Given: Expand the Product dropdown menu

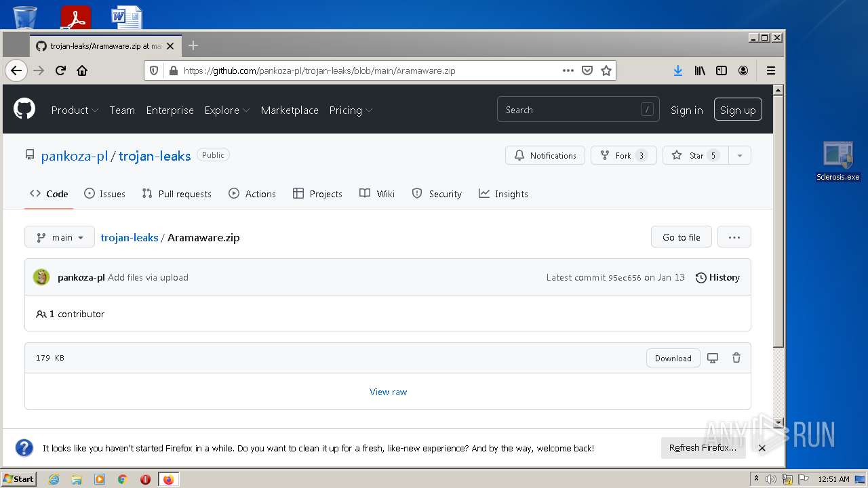Looking at the screenshot, I should click(75, 110).
